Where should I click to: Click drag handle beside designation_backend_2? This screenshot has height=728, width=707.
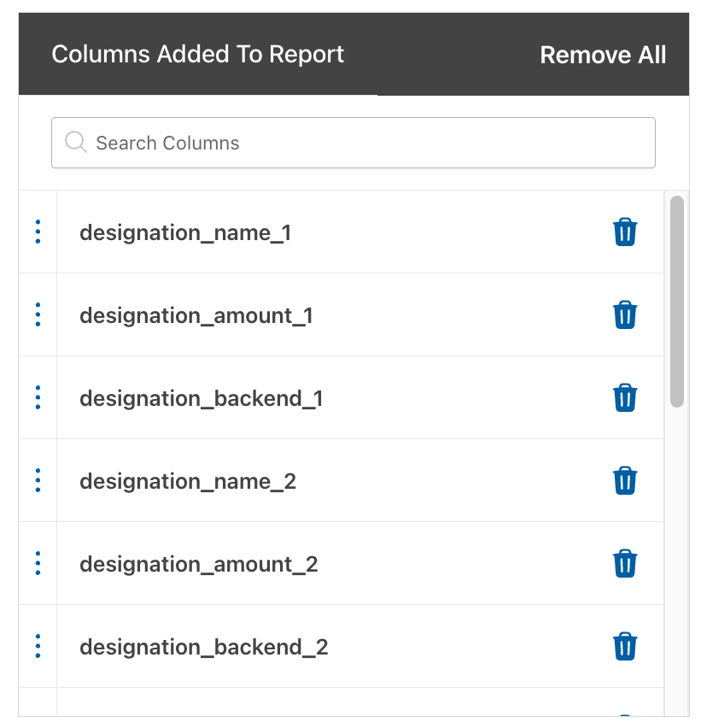tap(38, 646)
